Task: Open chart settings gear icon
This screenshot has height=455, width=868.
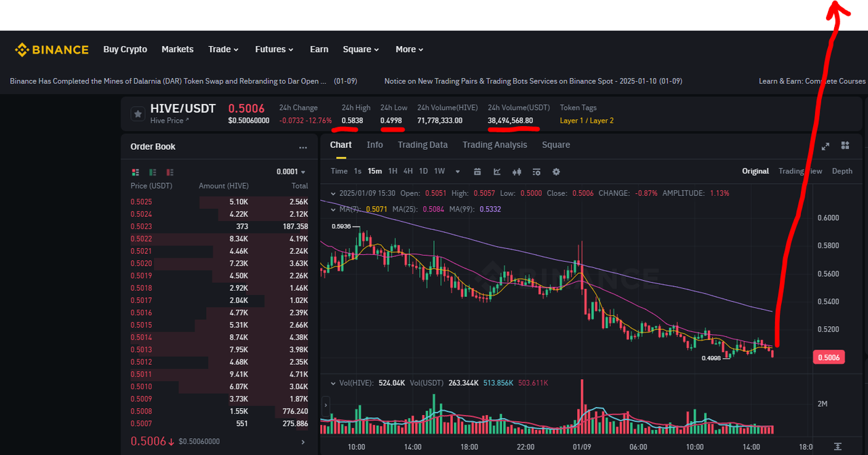Action: pos(556,172)
